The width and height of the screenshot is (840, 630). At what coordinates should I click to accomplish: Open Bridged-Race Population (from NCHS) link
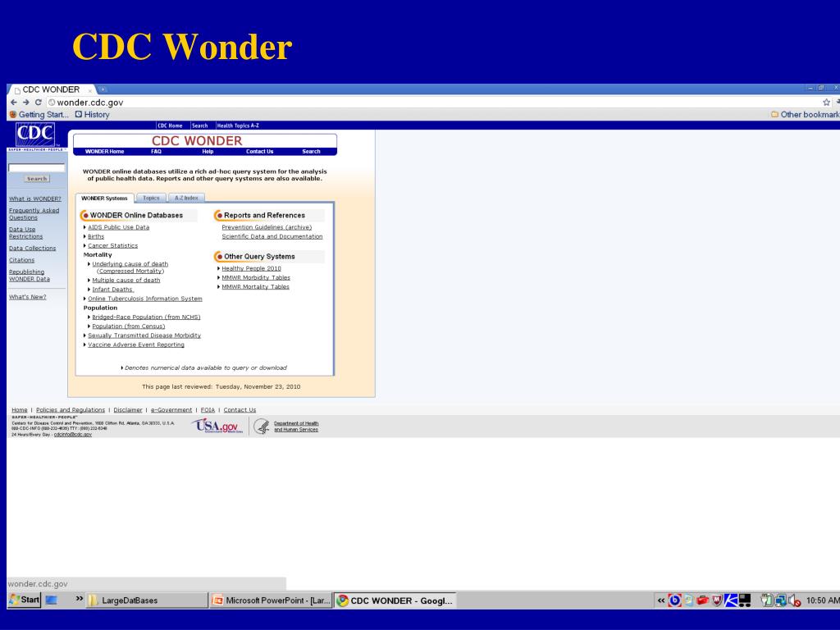(146, 317)
